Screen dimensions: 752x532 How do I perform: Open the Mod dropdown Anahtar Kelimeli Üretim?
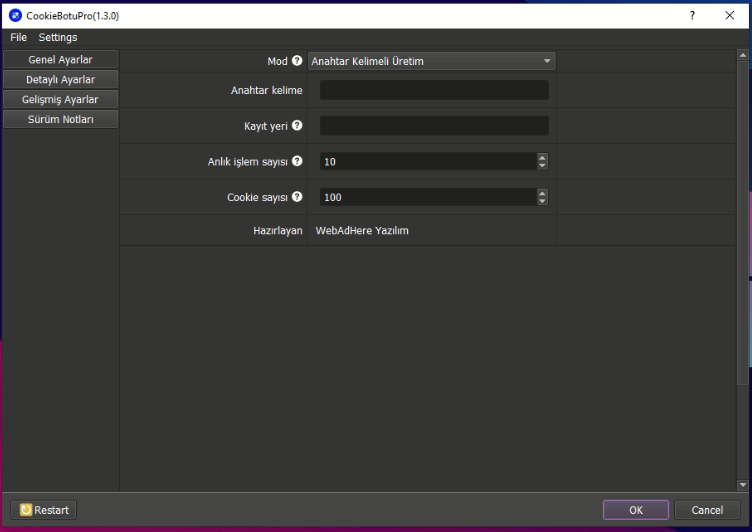pos(431,61)
